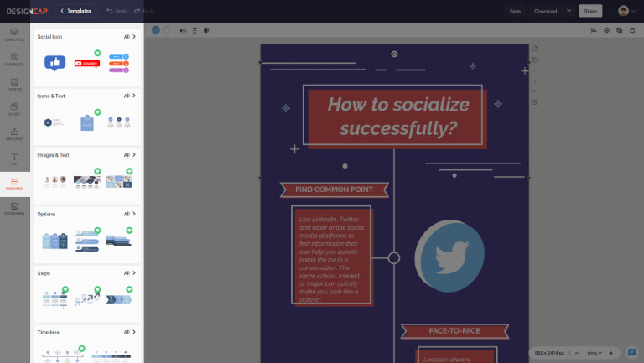The height and width of the screenshot is (363, 644).
Task: Expand Steps All category
Action: tap(130, 273)
